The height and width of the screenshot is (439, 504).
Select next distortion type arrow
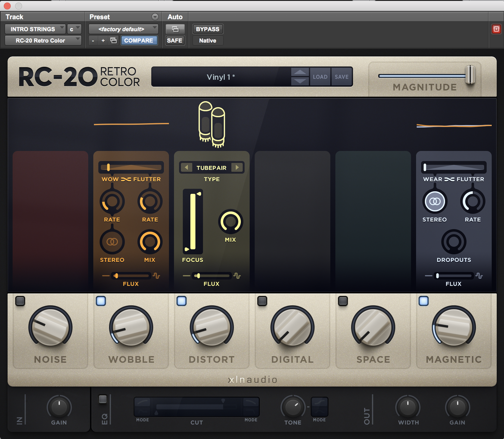point(237,168)
